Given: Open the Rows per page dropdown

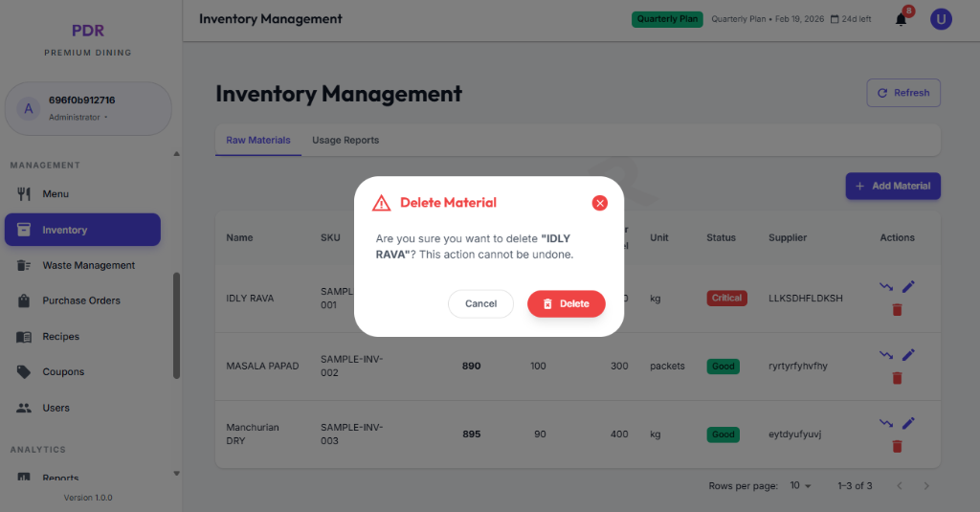Looking at the screenshot, I should [800, 486].
